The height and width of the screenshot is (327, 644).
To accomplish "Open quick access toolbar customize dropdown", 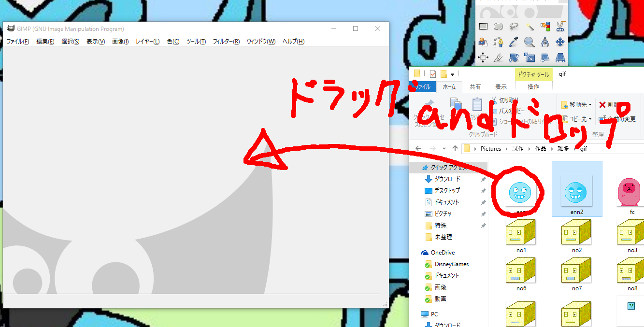I will 452,74.
